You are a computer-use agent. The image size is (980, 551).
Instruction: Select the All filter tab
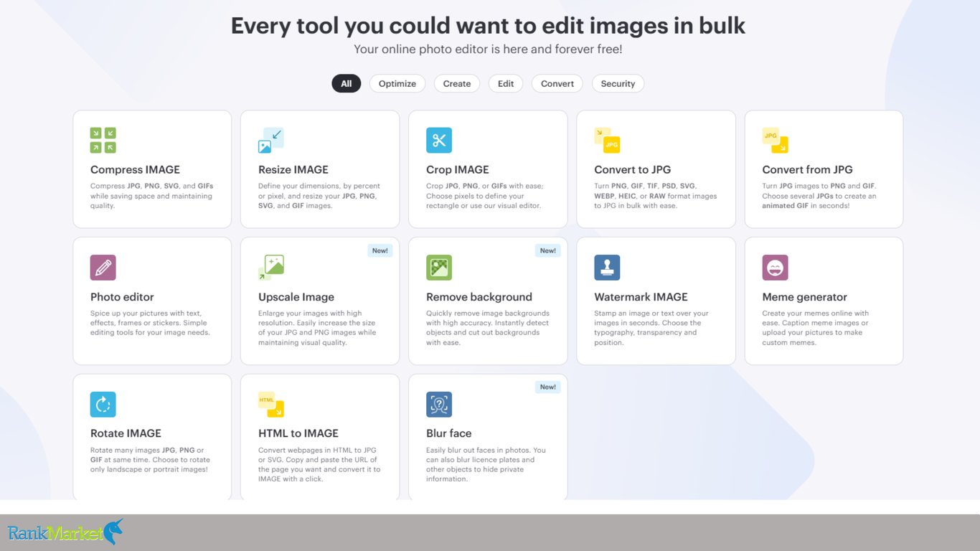pyautogui.click(x=346, y=84)
